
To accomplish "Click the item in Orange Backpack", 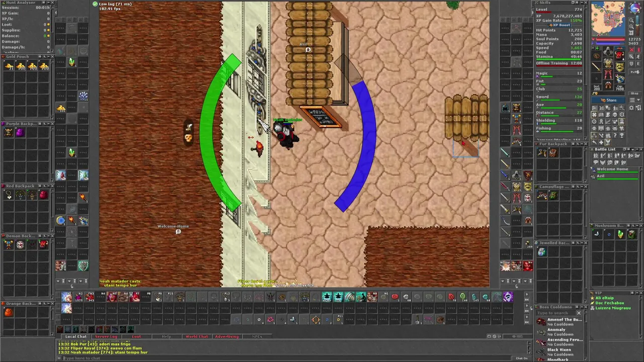I will pos(9,312).
